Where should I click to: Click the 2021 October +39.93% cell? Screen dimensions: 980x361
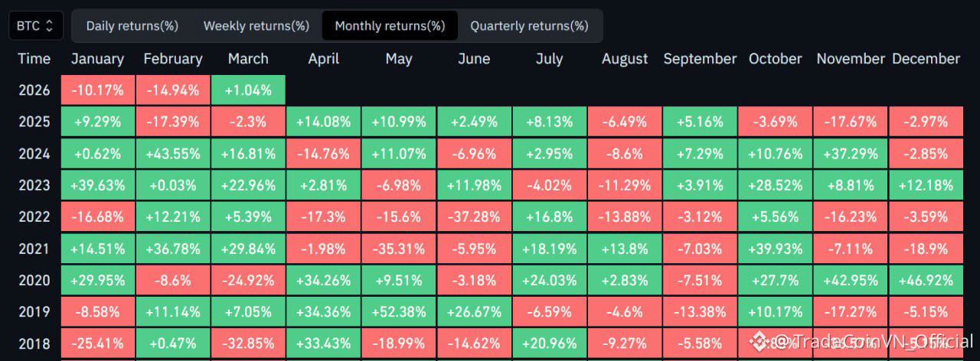pos(776,249)
